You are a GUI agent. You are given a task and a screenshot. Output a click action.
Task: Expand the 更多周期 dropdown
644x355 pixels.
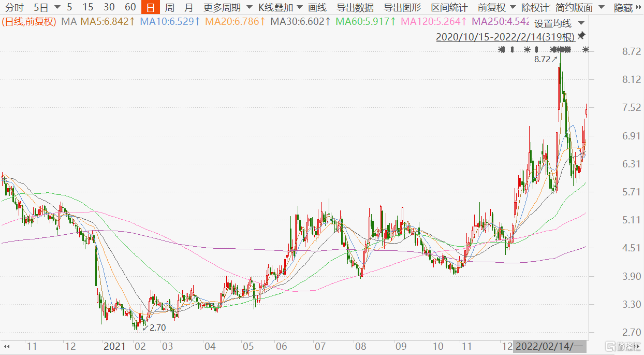click(x=249, y=8)
